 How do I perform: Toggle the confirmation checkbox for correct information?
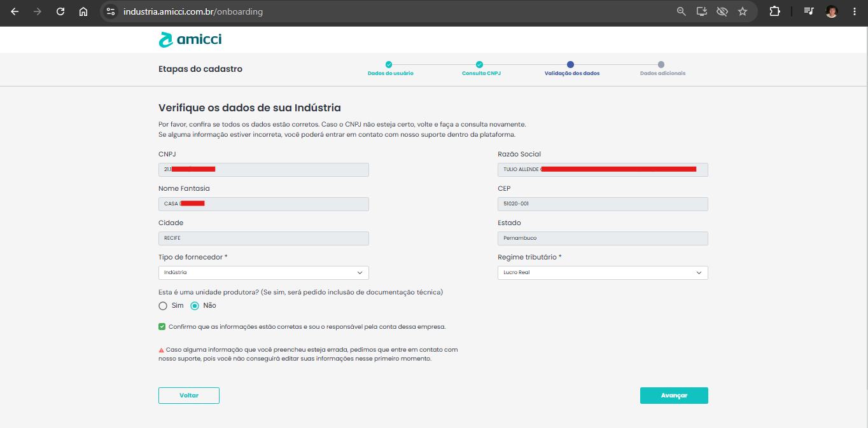(x=162, y=327)
